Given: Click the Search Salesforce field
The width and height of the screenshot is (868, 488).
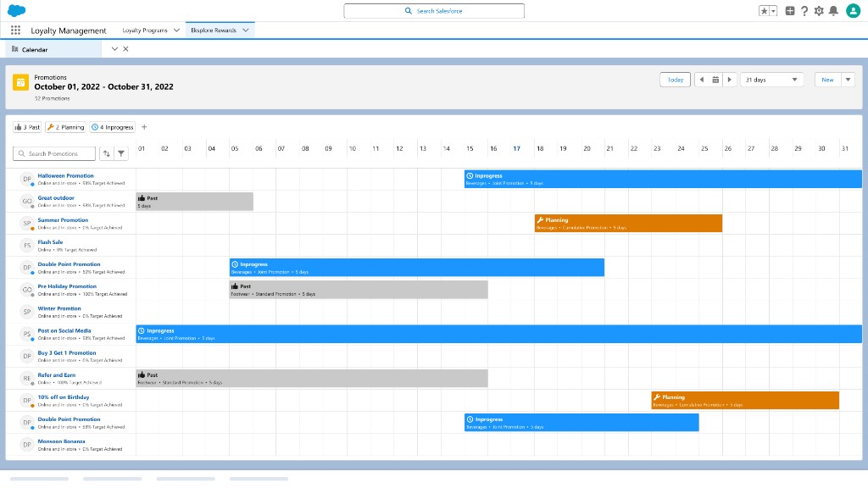Looking at the screenshot, I should click(434, 10).
